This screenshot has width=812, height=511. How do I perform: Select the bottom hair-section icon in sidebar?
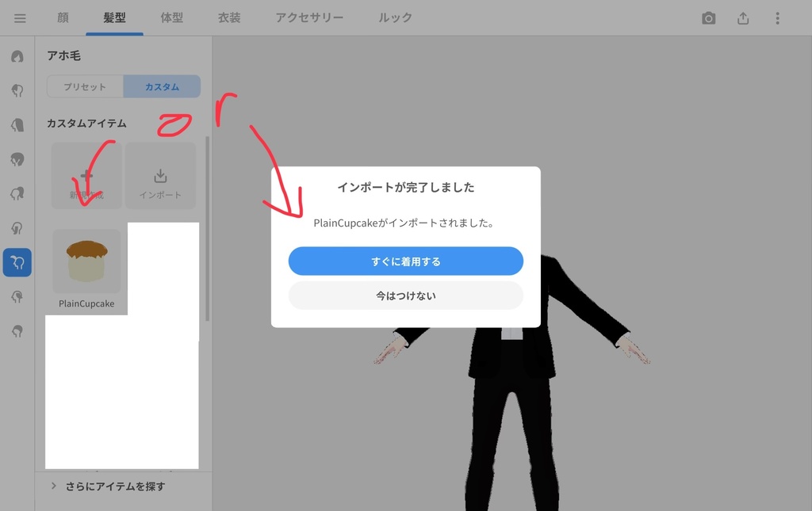(x=17, y=331)
